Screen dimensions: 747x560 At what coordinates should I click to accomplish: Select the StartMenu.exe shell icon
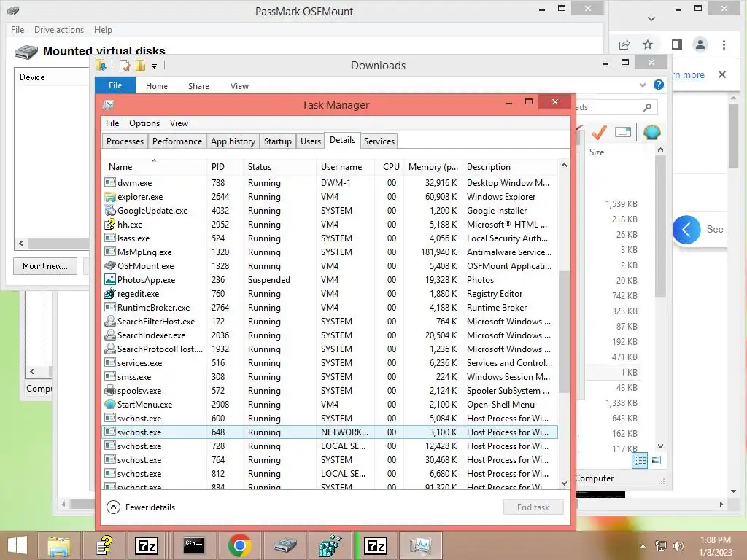point(110,404)
